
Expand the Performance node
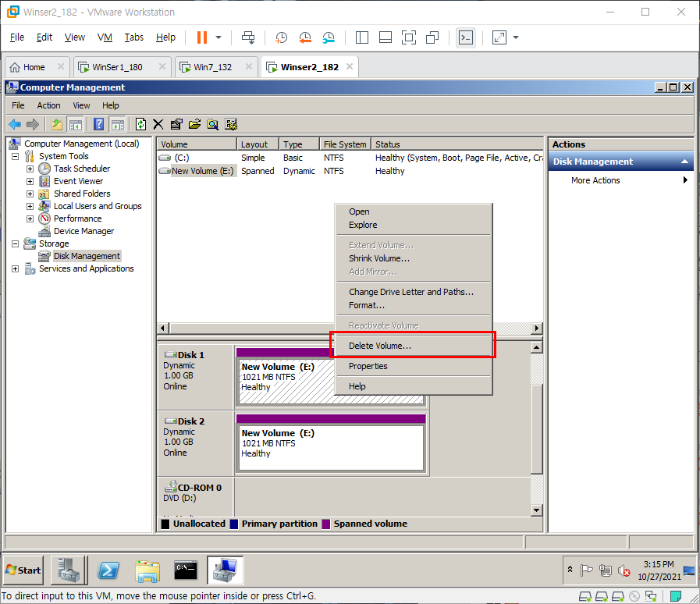tap(30, 219)
